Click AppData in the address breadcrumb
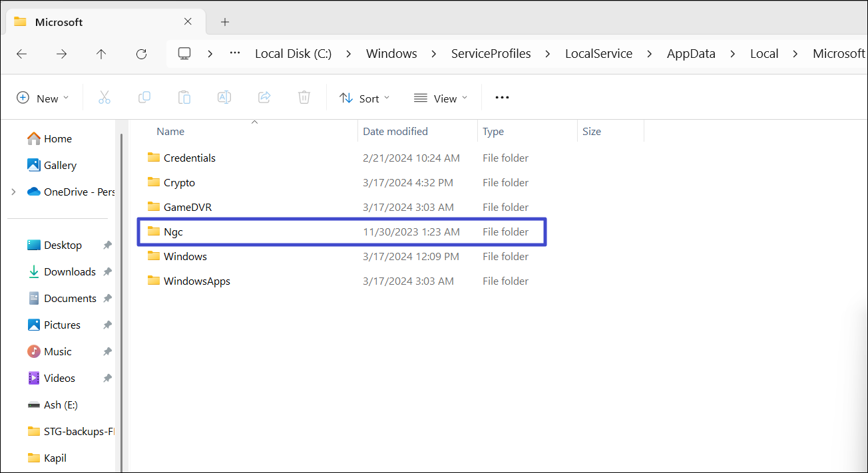 pos(691,54)
